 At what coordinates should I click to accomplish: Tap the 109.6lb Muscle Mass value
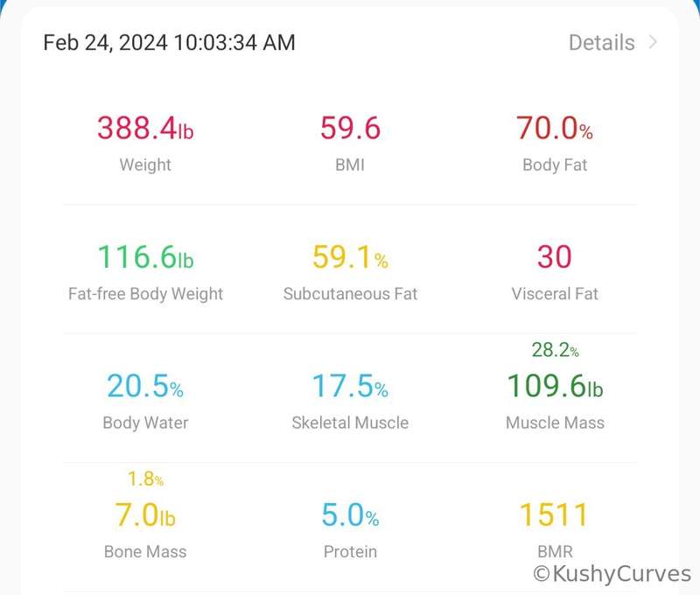click(555, 386)
